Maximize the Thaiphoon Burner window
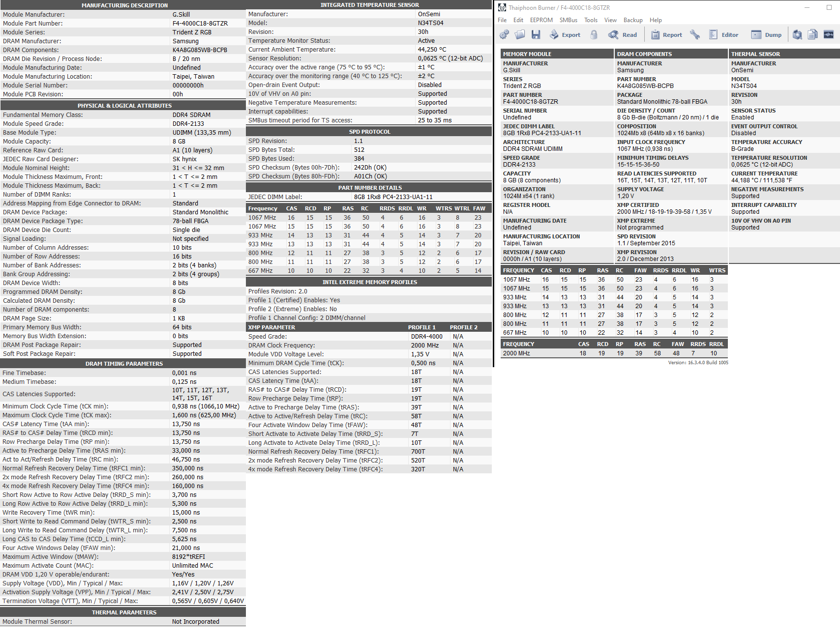840x637 pixels. coord(829,7)
